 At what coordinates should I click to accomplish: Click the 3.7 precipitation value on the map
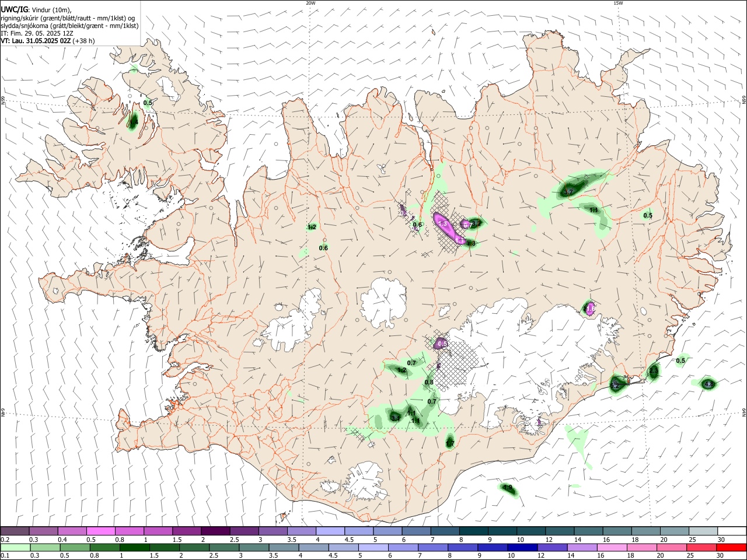coord(568,192)
